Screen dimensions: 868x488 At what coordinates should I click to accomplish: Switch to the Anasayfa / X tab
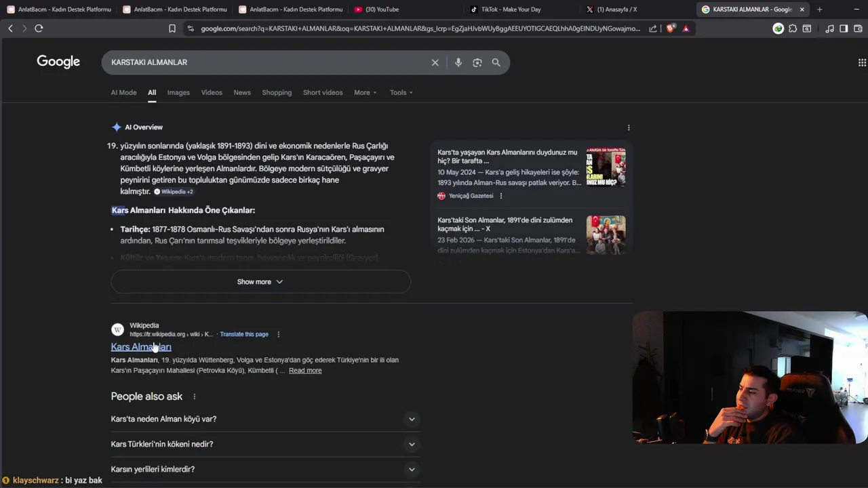pos(638,9)
